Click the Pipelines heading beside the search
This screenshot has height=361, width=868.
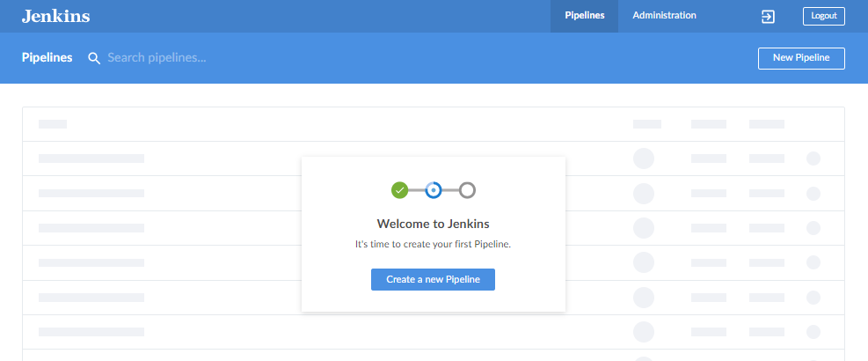pos(47,57)
